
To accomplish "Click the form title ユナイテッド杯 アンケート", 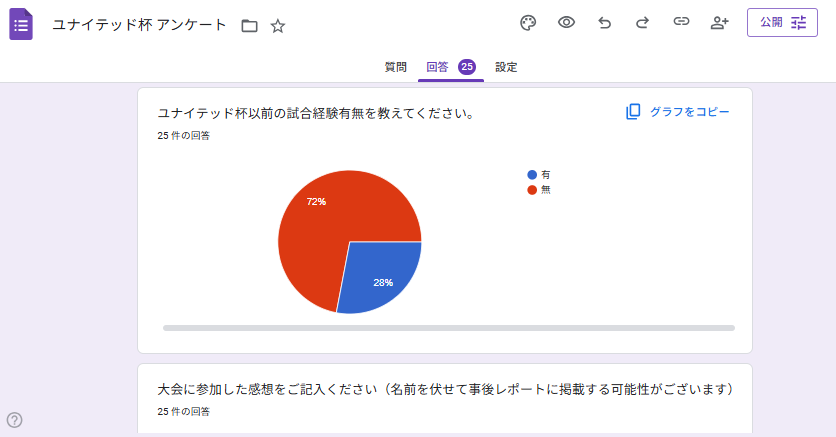I will point(139,25).
